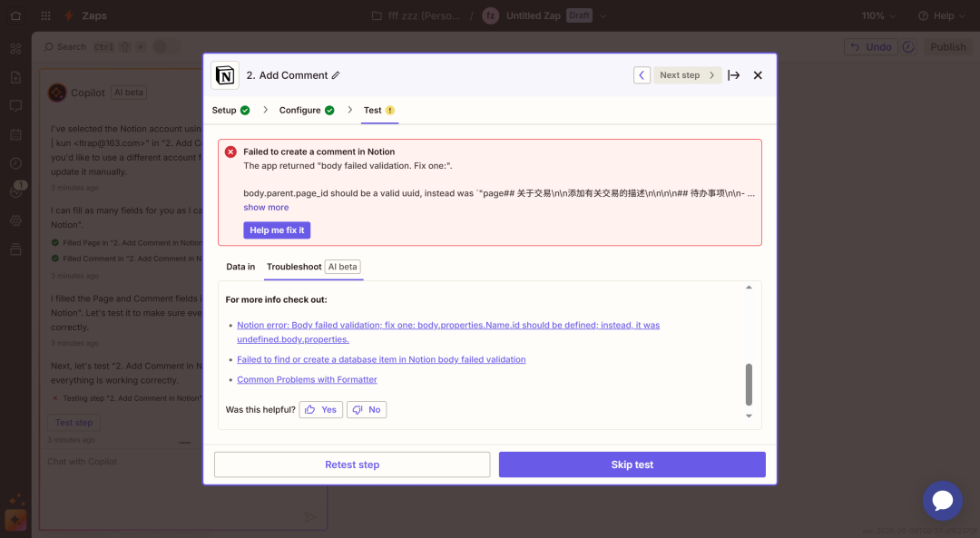The width and height of the screenshot is (980, 538).
Task: Click the down arrow of troubleshoot scrollbar
Action: coord(749,416)
